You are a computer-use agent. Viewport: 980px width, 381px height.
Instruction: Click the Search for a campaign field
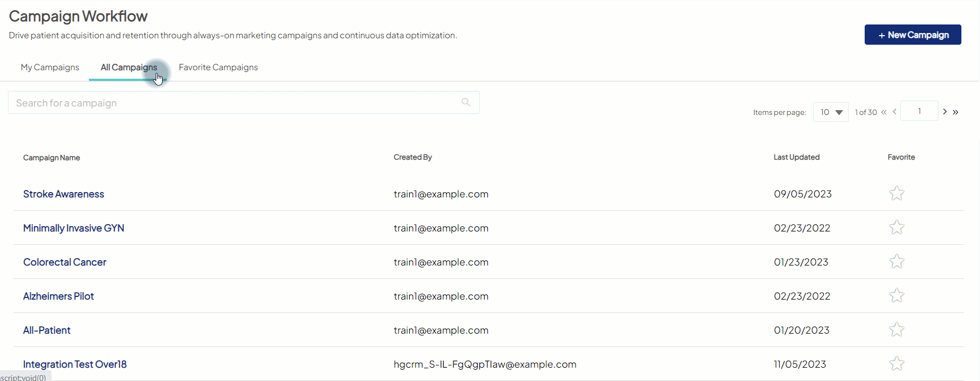click(x=234, y=103)
